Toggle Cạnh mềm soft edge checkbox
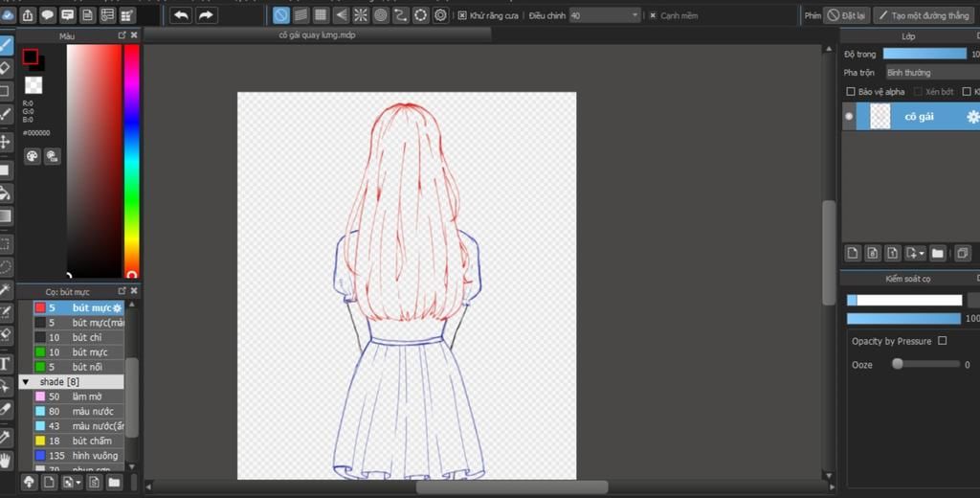The height and width of the screenshot is (498, 980). [x=653, y=15]
